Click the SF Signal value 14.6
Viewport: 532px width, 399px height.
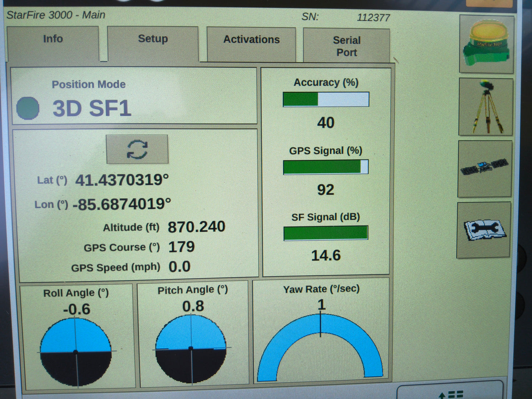coord(326,255)
